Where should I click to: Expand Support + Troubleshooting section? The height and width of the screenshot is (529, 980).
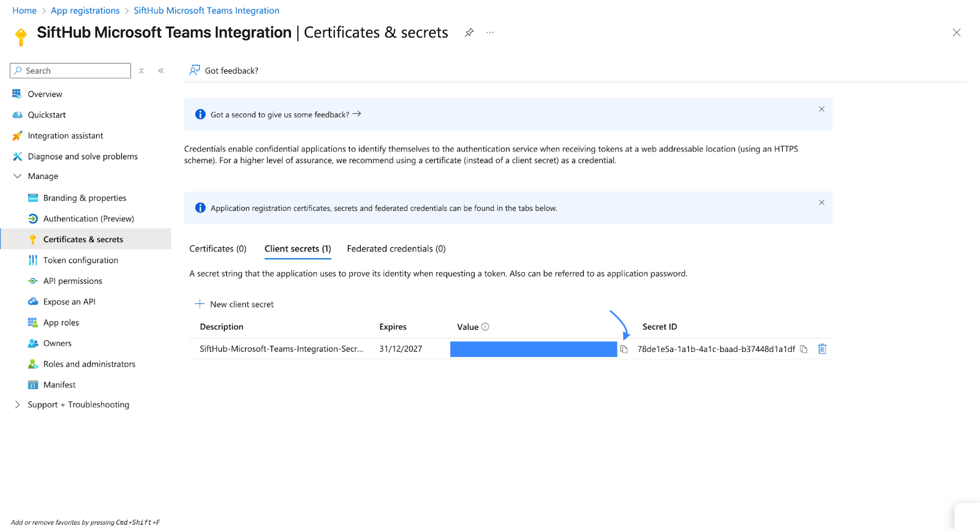click(17, 405)
